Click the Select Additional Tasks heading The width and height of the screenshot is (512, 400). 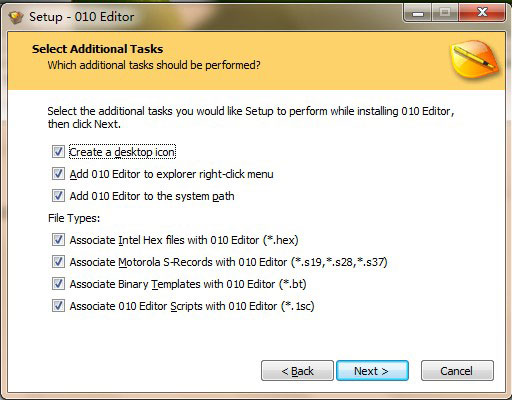pyautogui.click(x=97, y=49)
